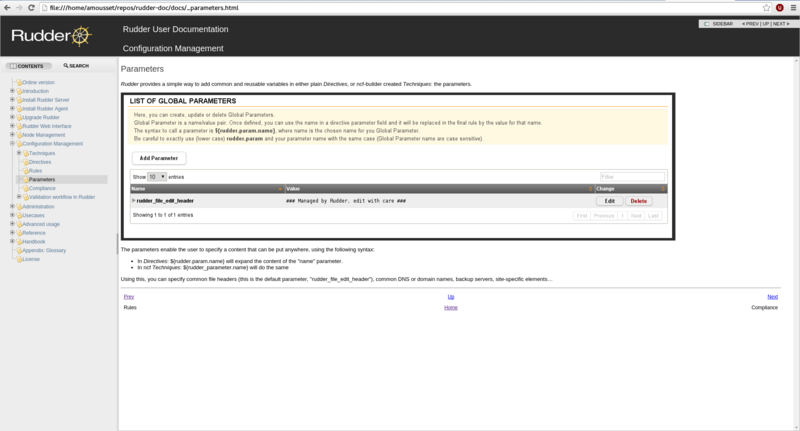
Task: Go back with the browser back arrow
Action: 7,8
